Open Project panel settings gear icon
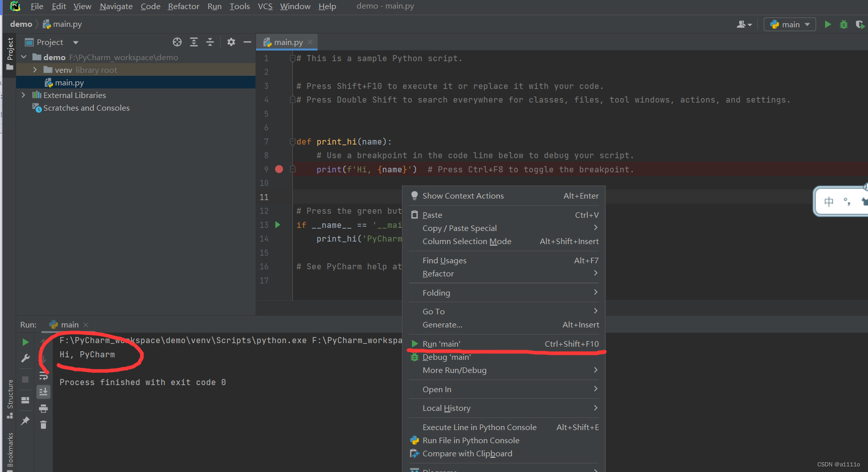This screenshot has height=472, width=868. 231,42
